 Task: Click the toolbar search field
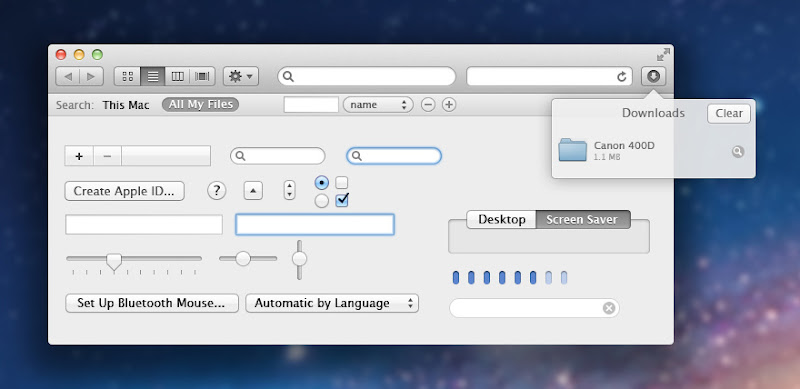pos(366,77)
